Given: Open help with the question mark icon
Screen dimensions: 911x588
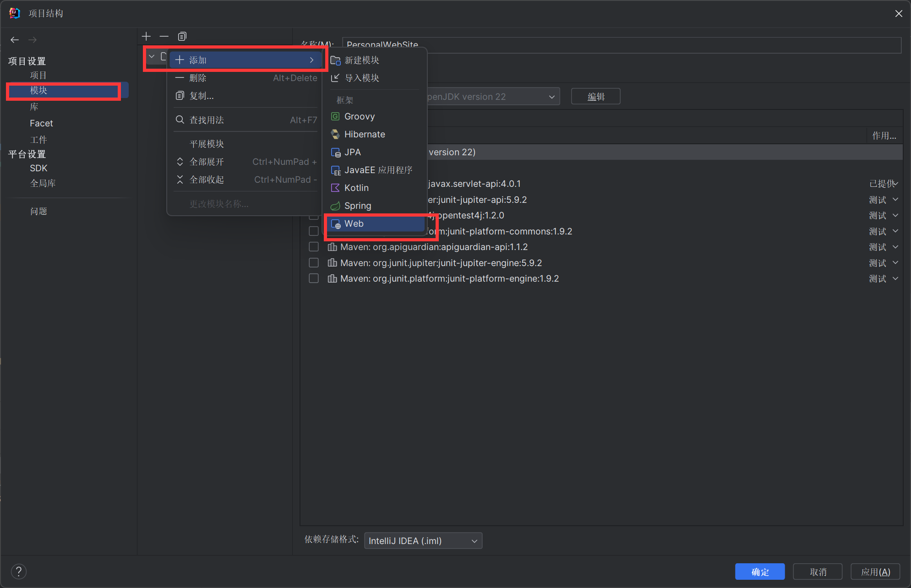Looking at the screenshot, I should click(x=19, y=571).
